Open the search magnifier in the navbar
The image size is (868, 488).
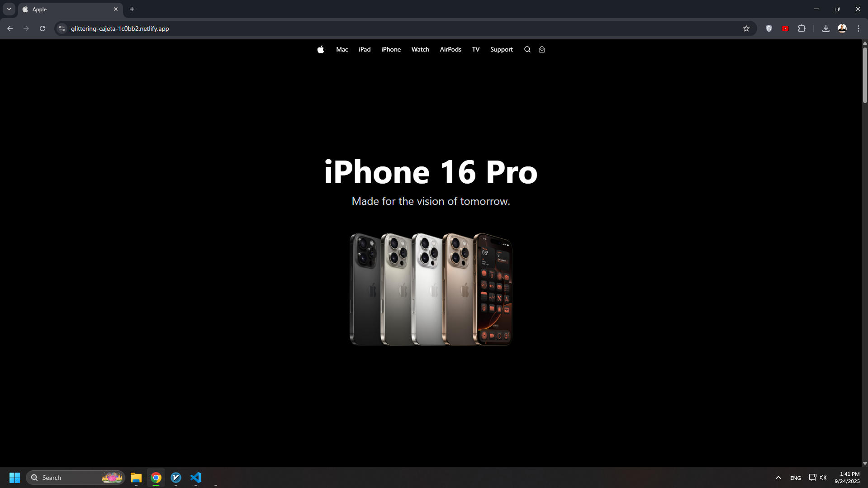point(527,50)
